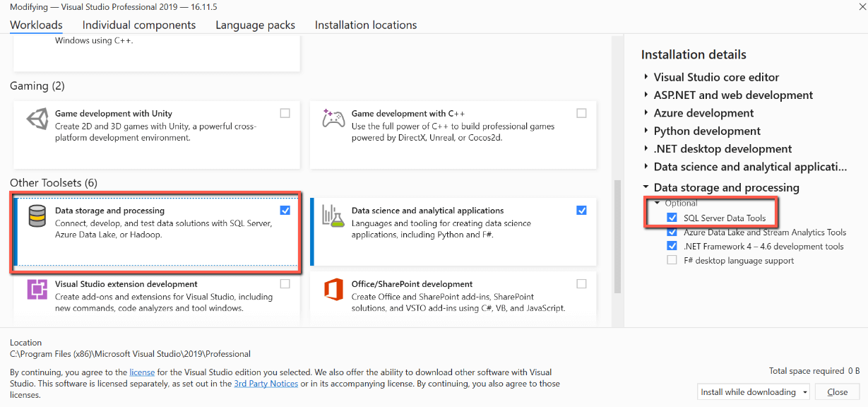
Task: Uncheck the SQL Server Data Tools checkbox
Action: 672,218
